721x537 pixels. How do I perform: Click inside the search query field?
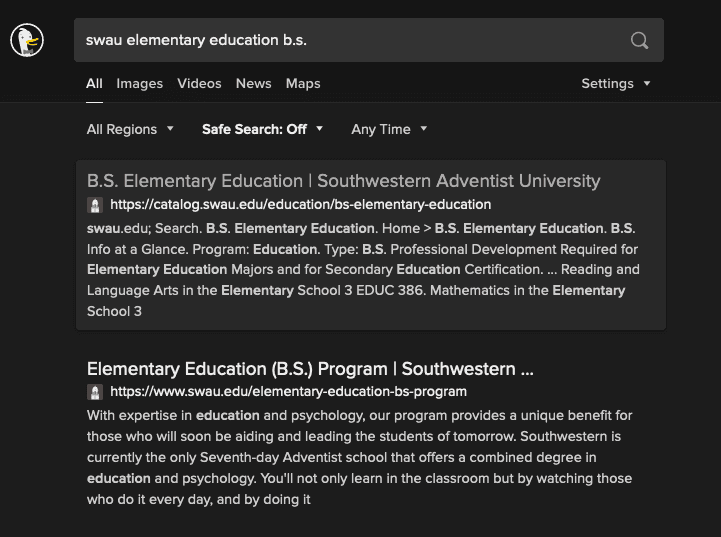(350, 40)
